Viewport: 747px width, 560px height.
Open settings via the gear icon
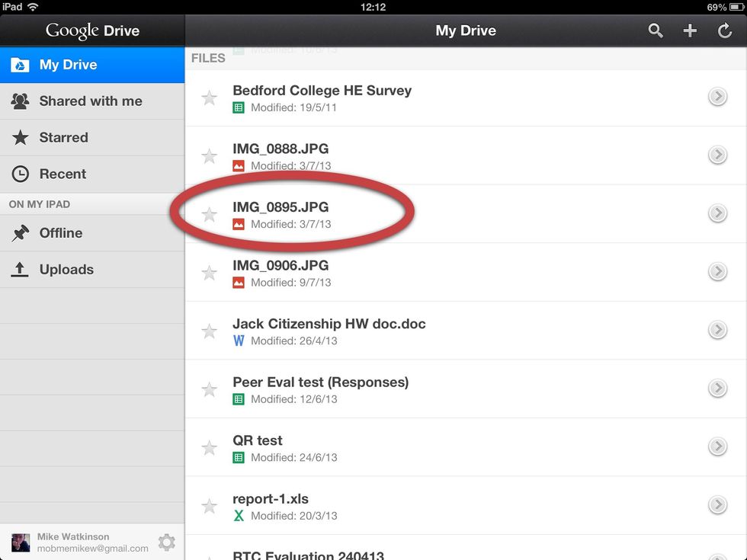pos(167,542)
